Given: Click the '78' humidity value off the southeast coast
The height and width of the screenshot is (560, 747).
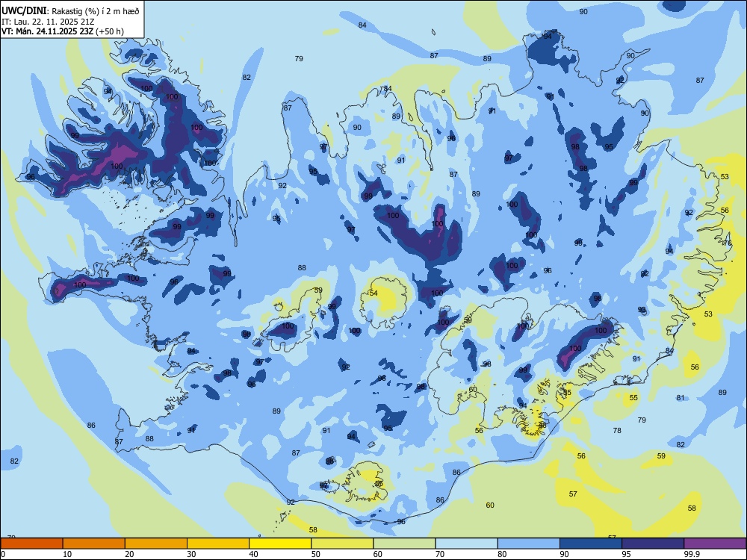Looking at the screenshot, I should coord(617,430).
